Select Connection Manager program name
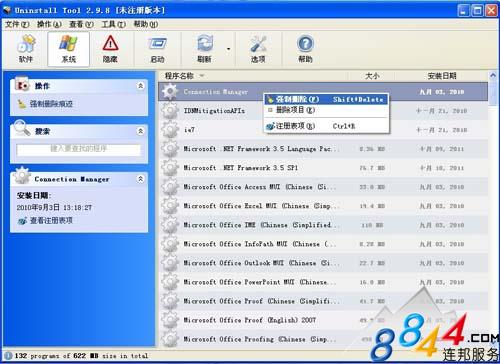This screenshot has width=500, height=364. pyautogui.click(x=216, y=92)
